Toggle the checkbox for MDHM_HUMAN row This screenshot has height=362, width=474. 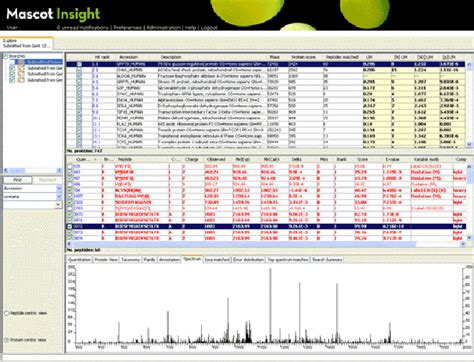click(x=79, y=118)
